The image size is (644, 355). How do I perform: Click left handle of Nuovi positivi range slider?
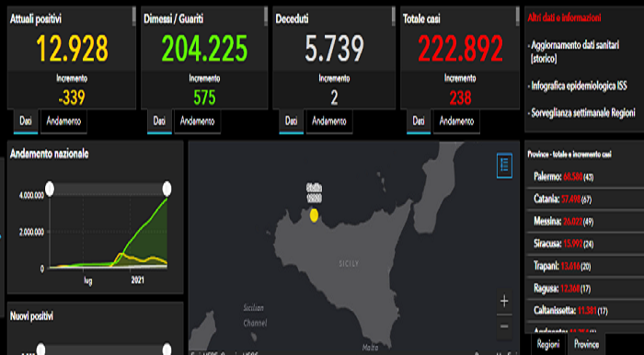coord(40,349)
